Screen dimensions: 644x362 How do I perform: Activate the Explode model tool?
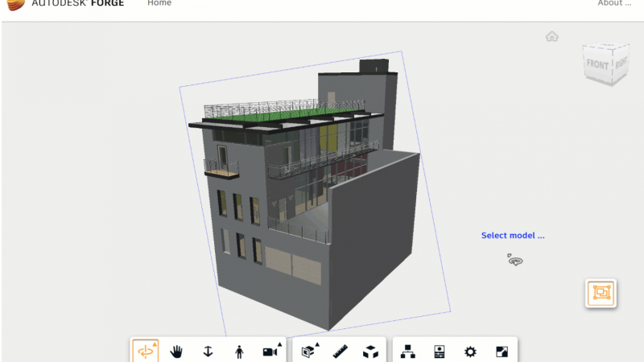(370, 352)
